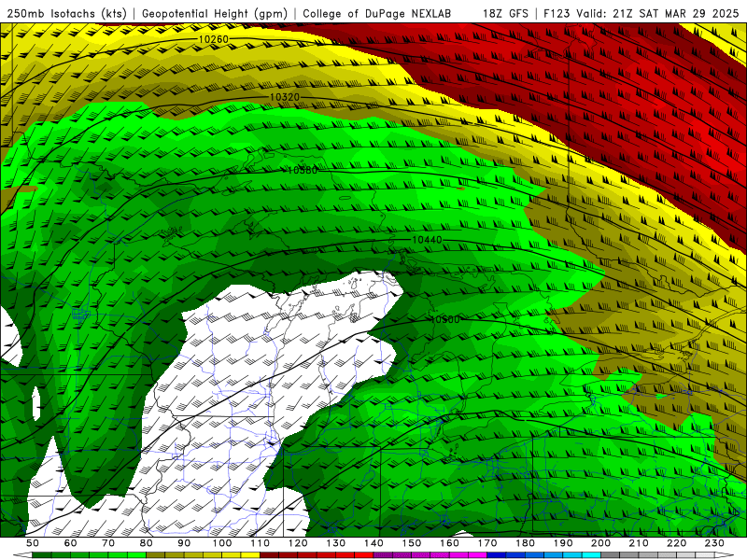
Task: Click the bright cyan segment of the color bar
Action: (x=591, y=555)
